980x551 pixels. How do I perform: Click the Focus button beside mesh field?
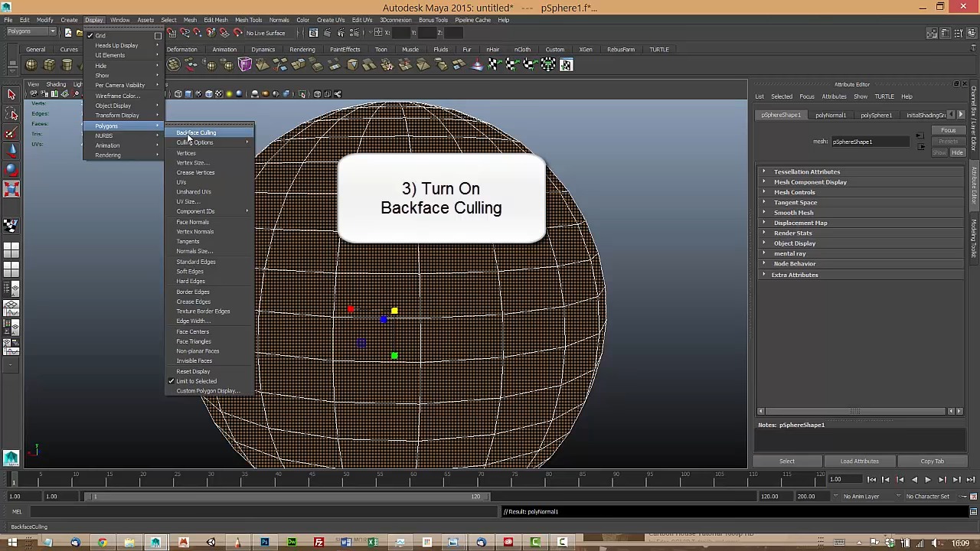tap(949, 131)
